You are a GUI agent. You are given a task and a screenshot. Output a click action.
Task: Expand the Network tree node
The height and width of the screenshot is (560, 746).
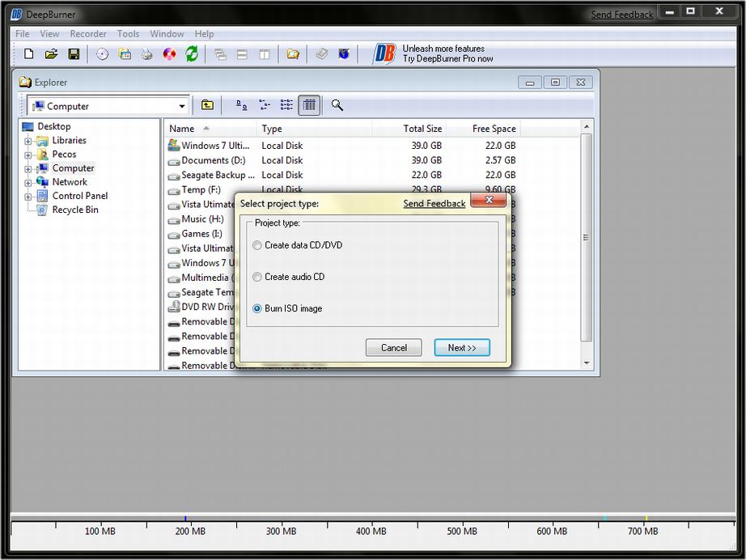(28, 183)
